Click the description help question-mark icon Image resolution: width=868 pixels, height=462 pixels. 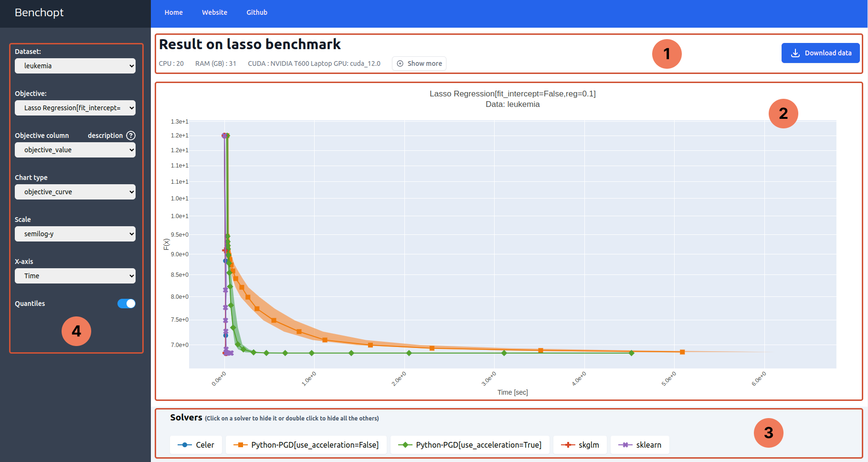(x=131, y=136)
